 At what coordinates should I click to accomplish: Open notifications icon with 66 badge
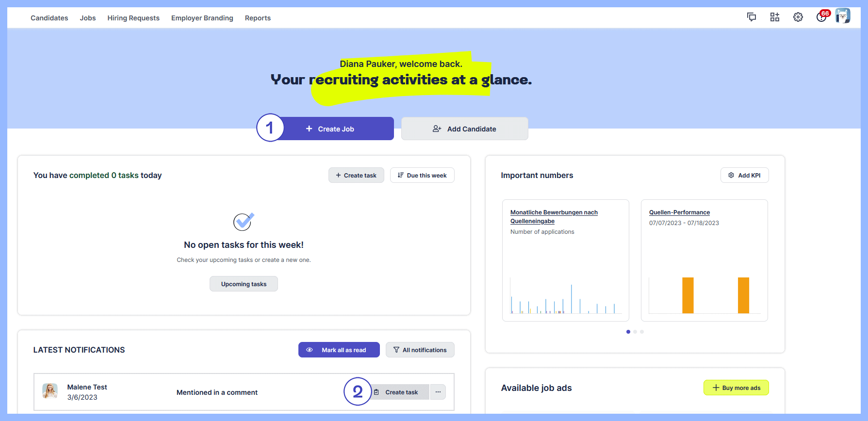coord(821,17)
